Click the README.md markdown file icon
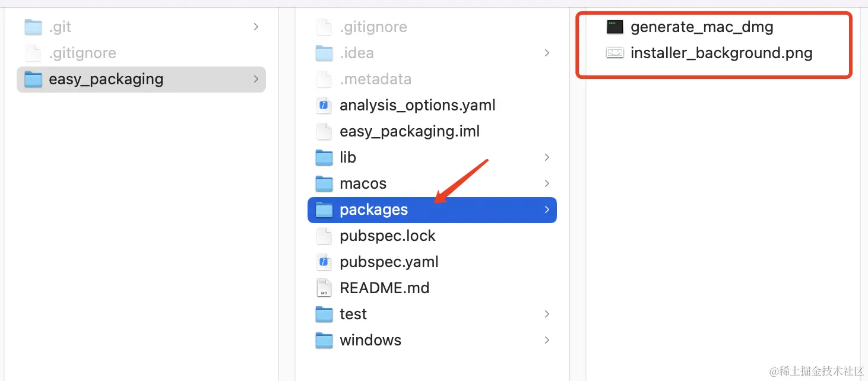The width and height of the screenshot is (868, 381). (324, 288)
